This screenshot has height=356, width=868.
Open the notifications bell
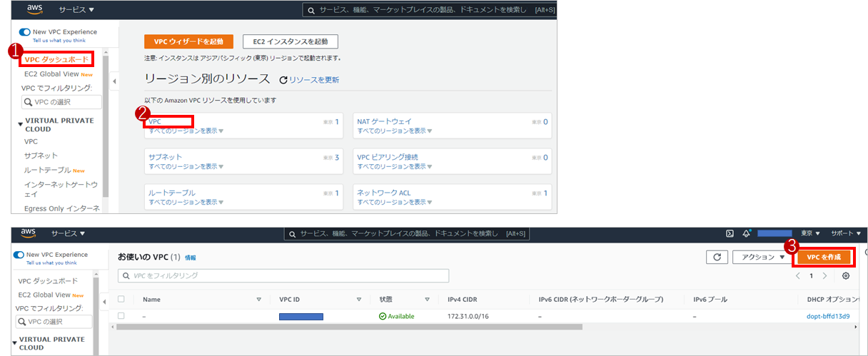coord(747,233)
